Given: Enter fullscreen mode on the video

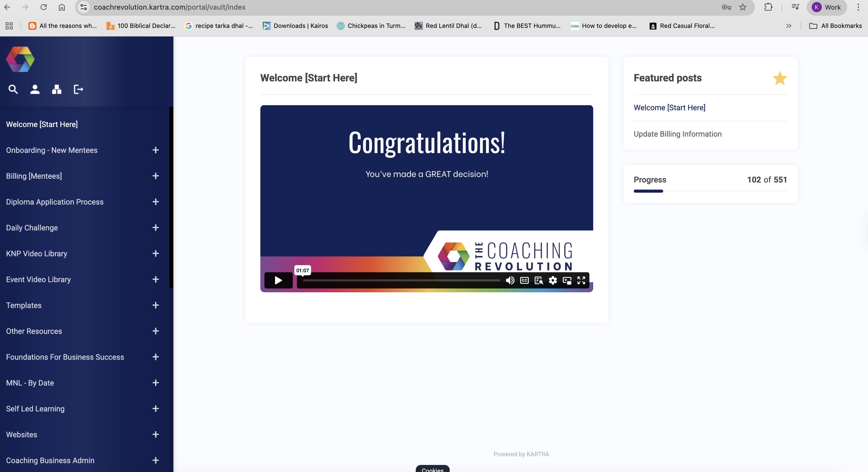Looking at the screenshot, I should 581,280.
